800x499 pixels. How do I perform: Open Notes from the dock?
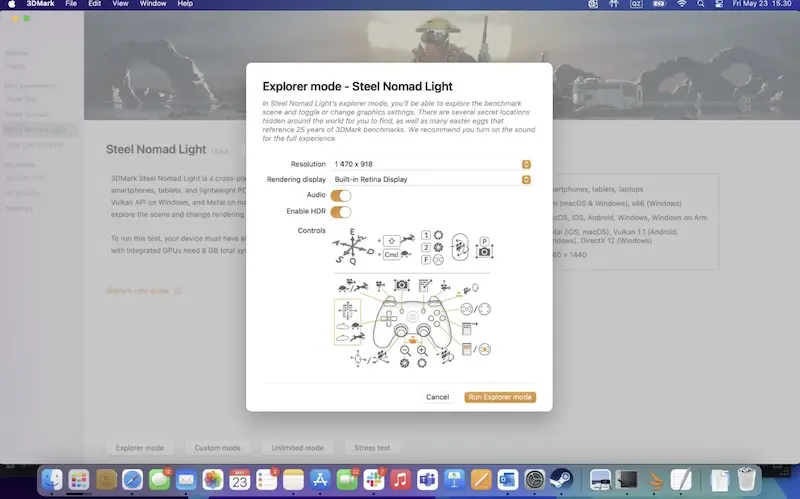tap(293, 480)
